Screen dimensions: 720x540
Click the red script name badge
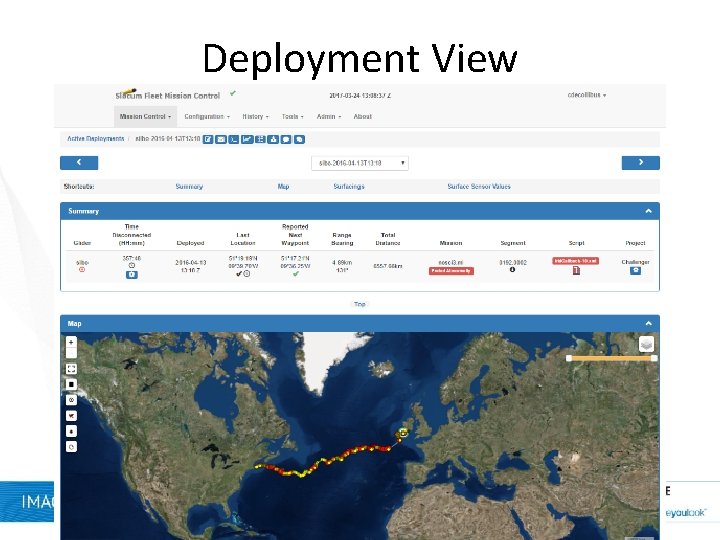coord(575,261)
